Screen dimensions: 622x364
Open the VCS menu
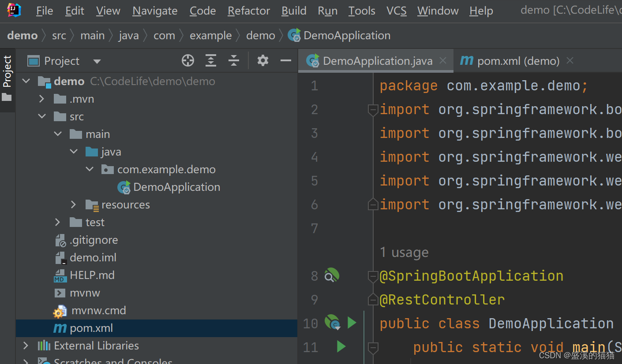[396, 11]
